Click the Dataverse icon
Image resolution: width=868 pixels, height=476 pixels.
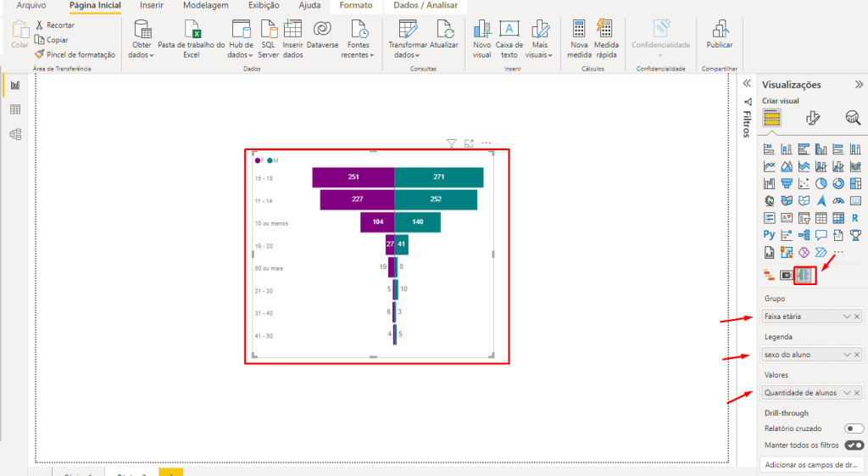click(x=322, y=30)
